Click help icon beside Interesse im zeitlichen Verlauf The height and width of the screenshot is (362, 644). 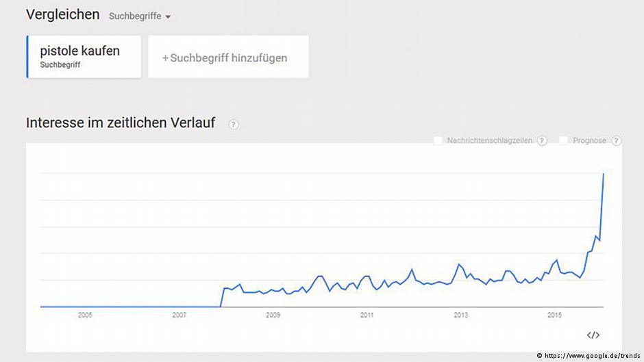pos(234,125)
